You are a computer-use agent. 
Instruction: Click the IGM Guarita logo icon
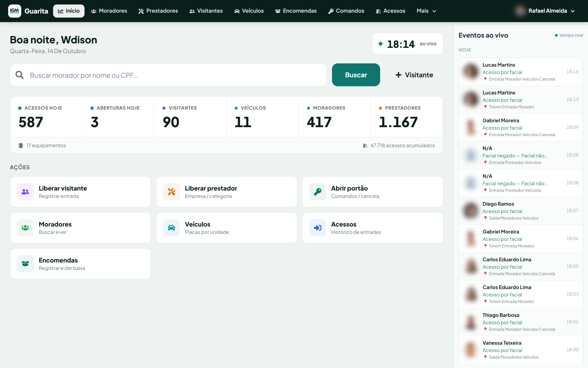14,11
